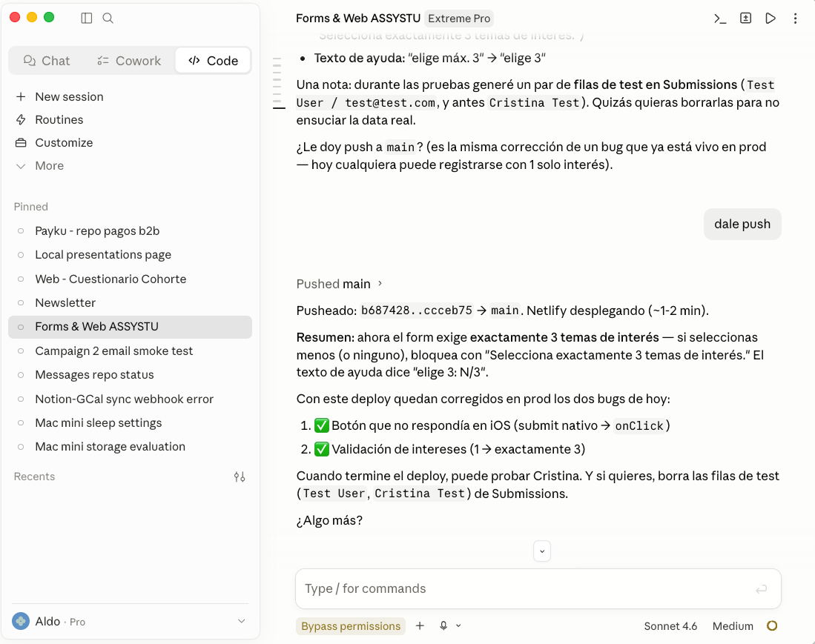Open the Sonnet 4.6 model selector
Image resolution: width=815 pixels, height=644 pixels.
670,626
